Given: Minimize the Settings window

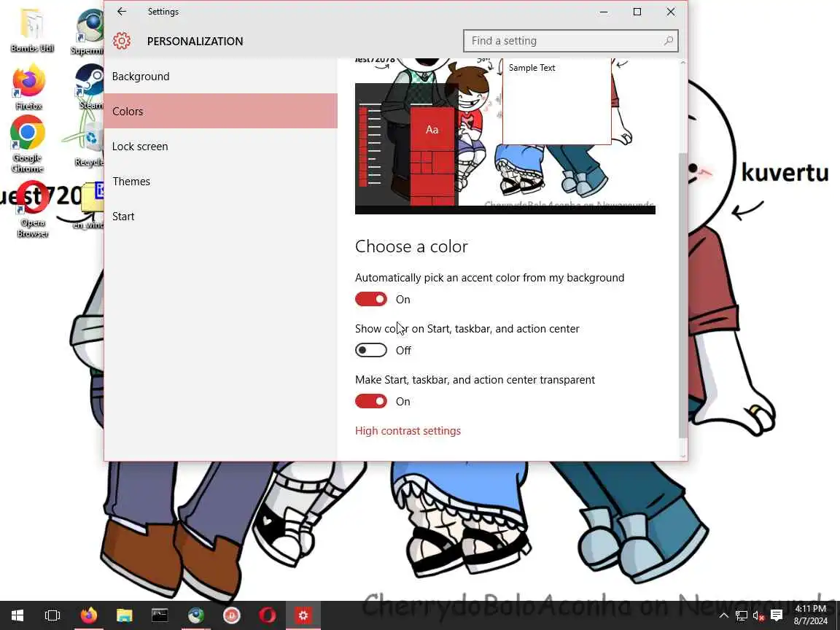Looking at the screenshot, I should pyautogui.click(x=604, y=11).
